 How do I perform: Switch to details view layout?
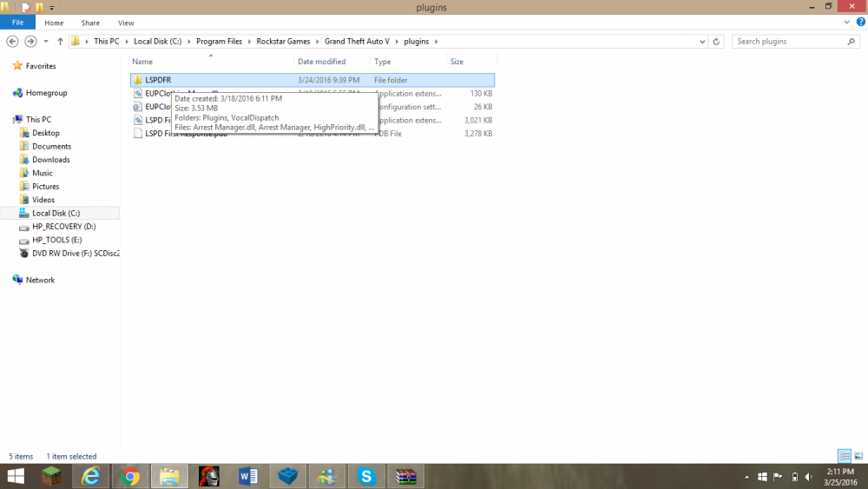pyautogui.click(x=845, y=456)
